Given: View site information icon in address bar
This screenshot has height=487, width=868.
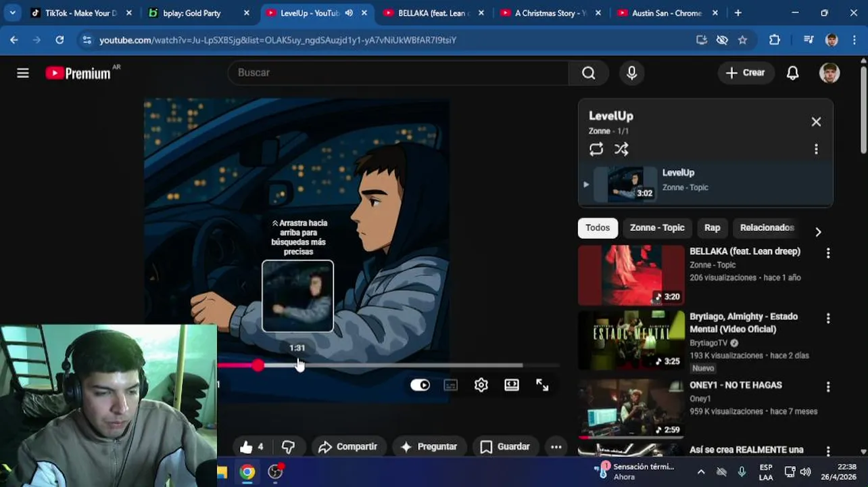Looking at the screenshot, I should click(86, 40).
